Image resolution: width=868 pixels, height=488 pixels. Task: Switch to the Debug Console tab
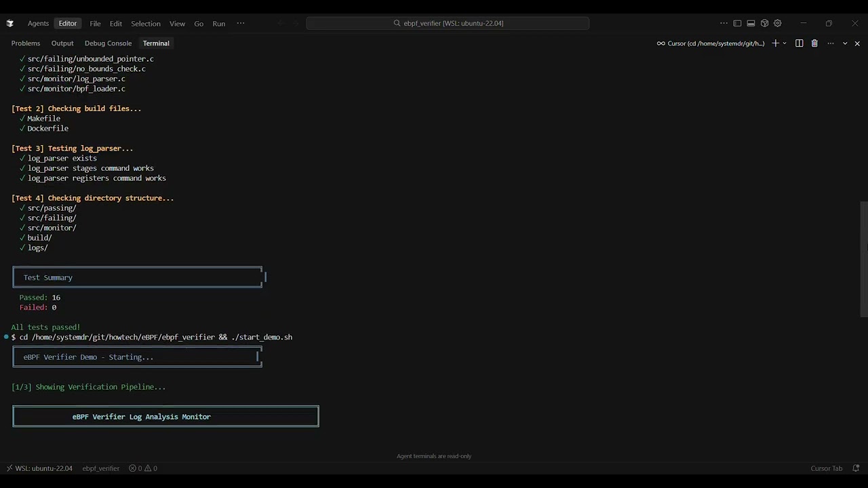pyautogui.click(x=108, y=43)
